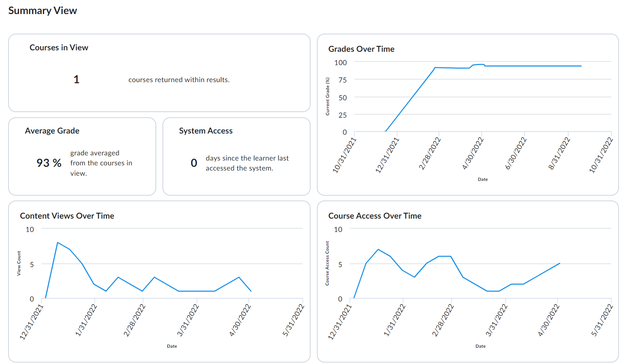Click the 100 y-axis label on Grades chart
This screenshot has height=364, width=623.
pyautogui.click(x=341, y=63)
